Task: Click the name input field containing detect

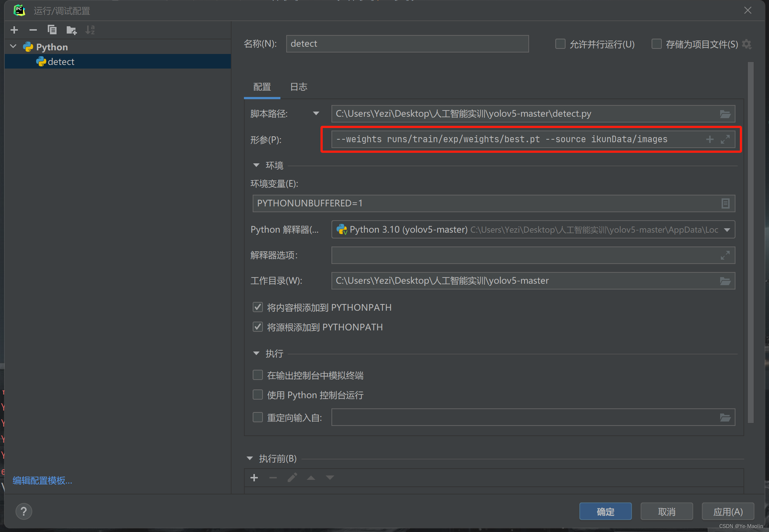Action: coord(407,44)
